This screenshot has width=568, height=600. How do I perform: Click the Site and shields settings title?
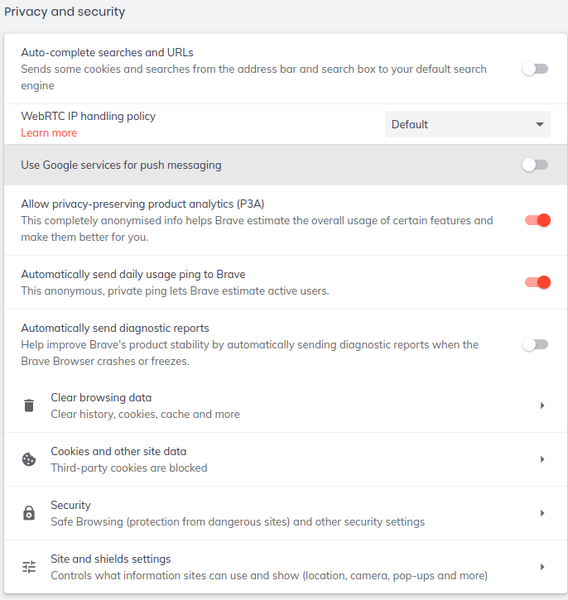(111, 559)
